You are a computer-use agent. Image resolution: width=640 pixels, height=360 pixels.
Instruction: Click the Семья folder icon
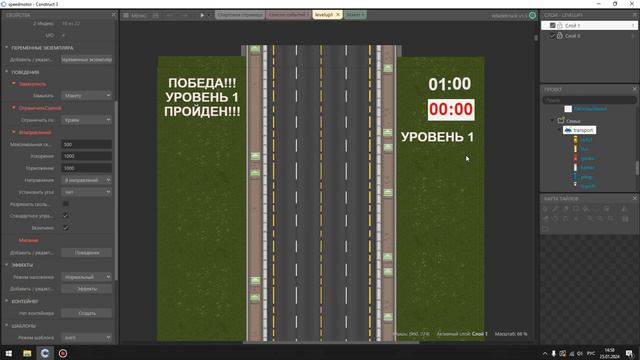tap(561, 120)
